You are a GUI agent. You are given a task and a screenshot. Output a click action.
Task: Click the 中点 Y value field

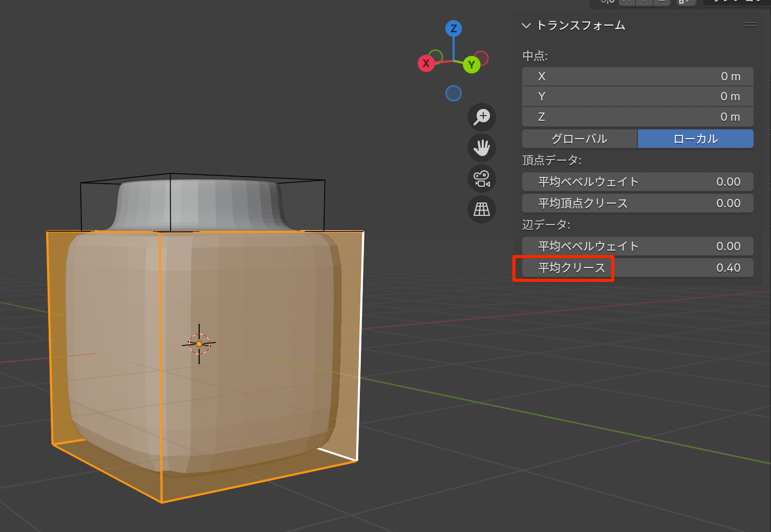(637, 97)
